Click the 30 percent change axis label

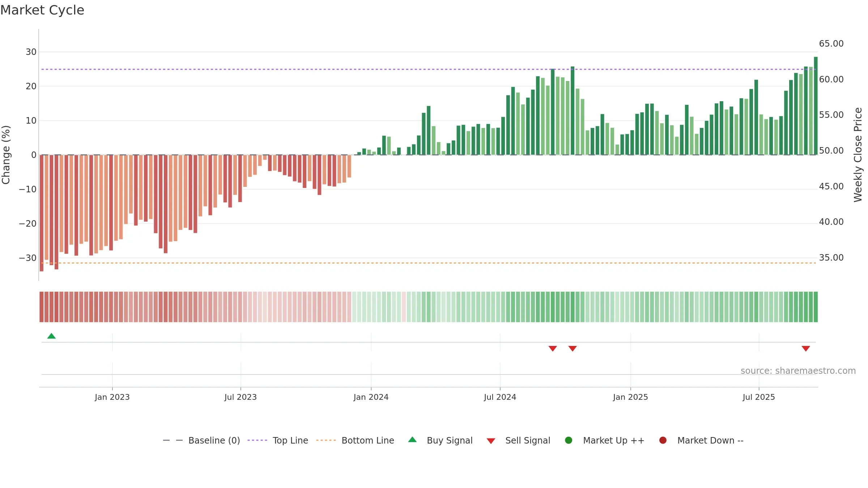point(31,52)
